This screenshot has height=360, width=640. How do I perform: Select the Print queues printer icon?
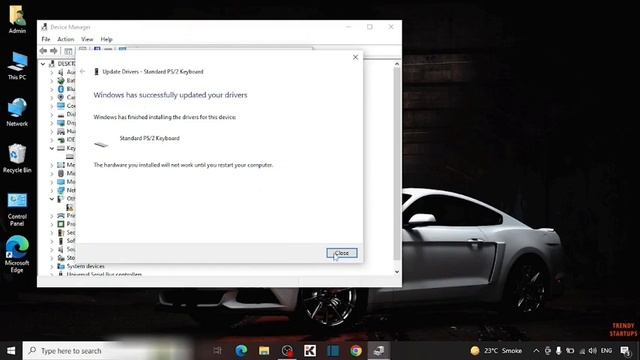click(x=61, y=216)
